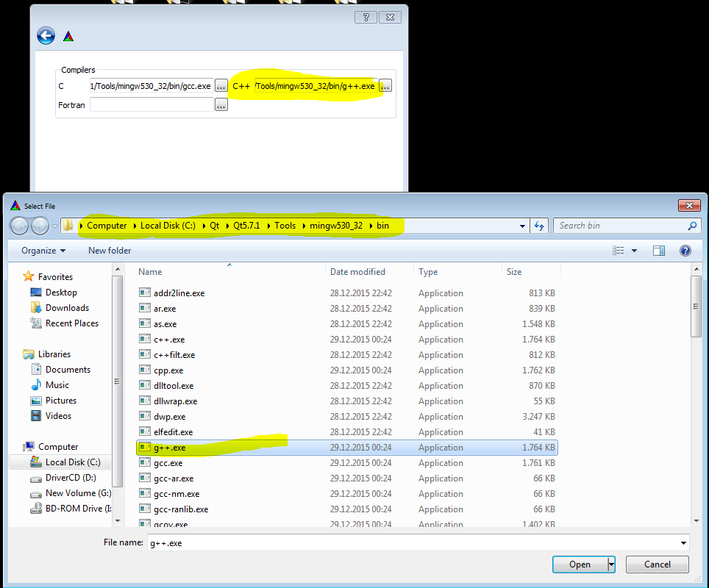Select c++.exe file
The height and width of the screenshot is (588, 709).
169,340
